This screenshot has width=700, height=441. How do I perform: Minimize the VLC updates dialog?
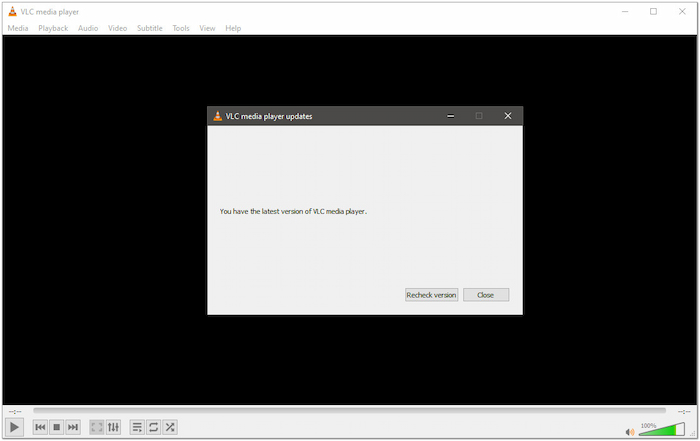451,116
